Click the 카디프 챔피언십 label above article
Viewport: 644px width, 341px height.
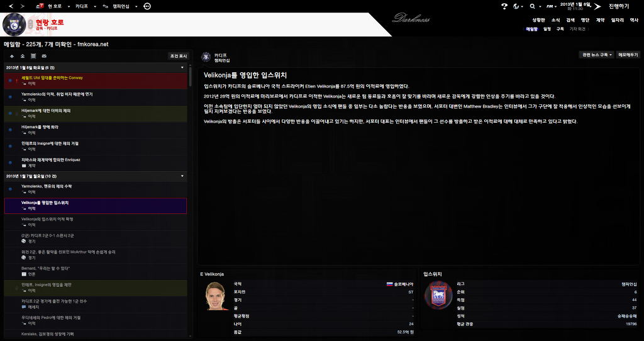coord(221,57)
